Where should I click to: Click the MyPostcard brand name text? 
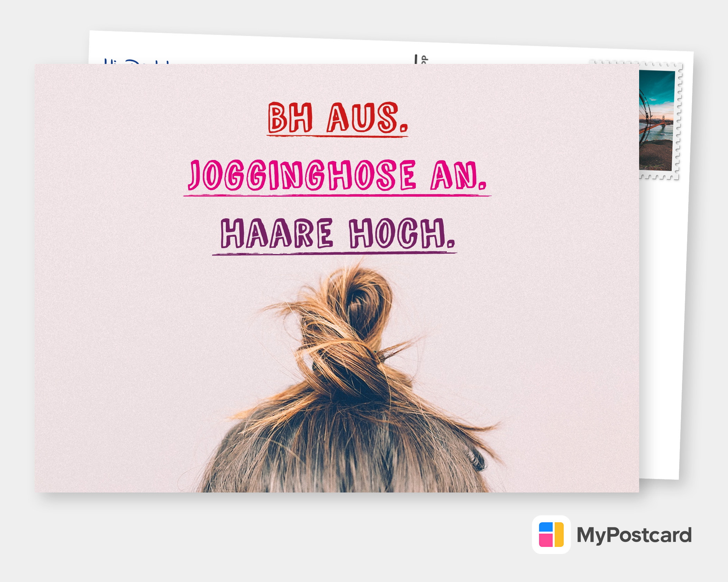[x=634, y=536]
